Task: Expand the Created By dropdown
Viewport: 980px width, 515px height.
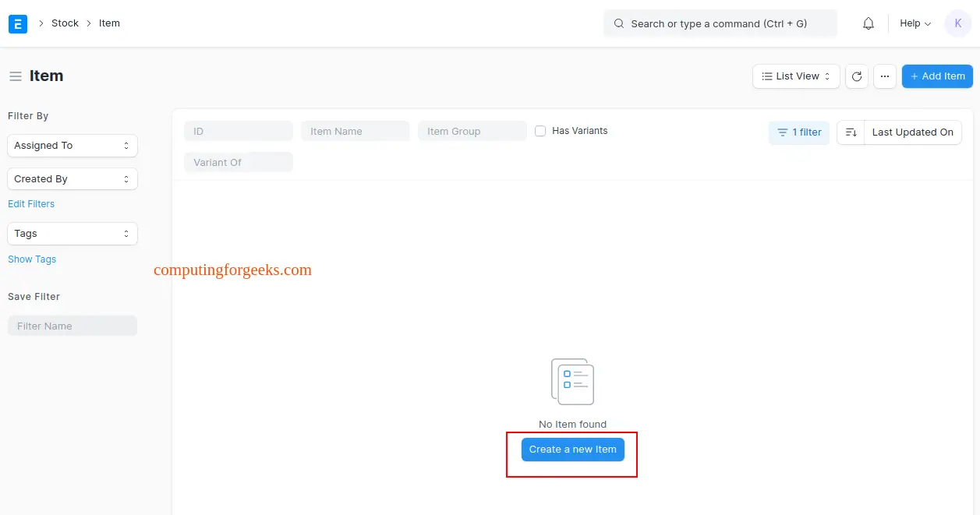Action: tap(72, 178)
